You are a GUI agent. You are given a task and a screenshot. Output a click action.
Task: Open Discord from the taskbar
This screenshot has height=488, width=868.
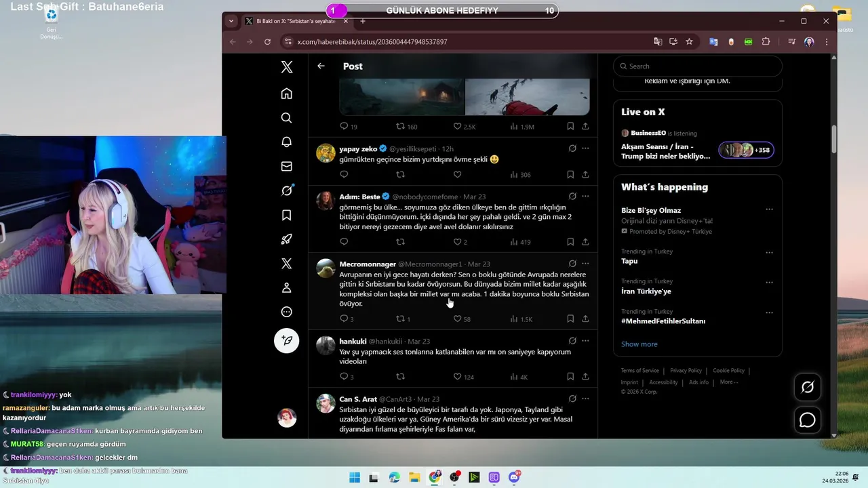(x=515, y=477)
